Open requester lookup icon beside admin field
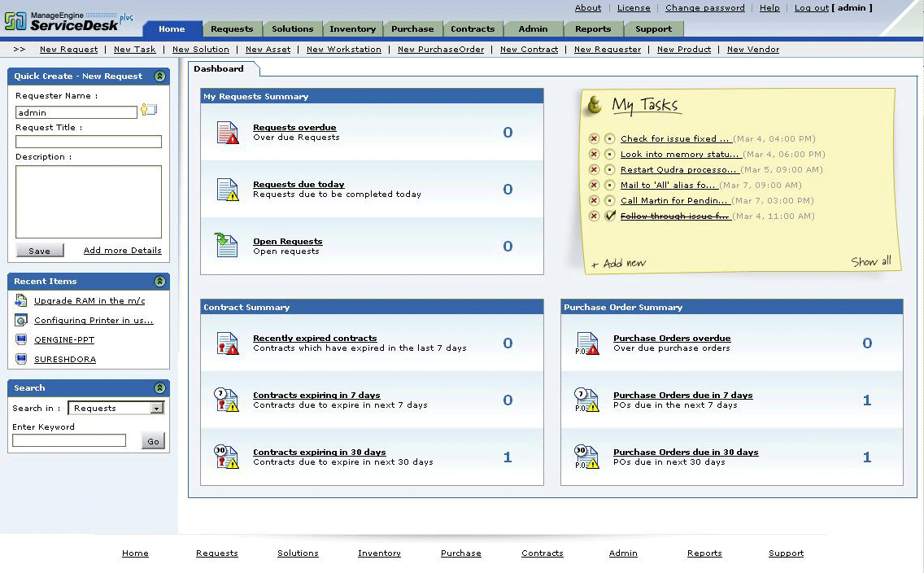 149,110
